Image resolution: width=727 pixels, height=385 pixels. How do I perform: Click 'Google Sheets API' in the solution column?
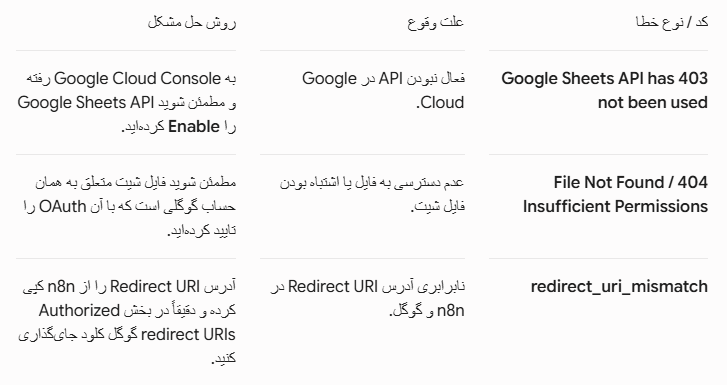(86, 103)
